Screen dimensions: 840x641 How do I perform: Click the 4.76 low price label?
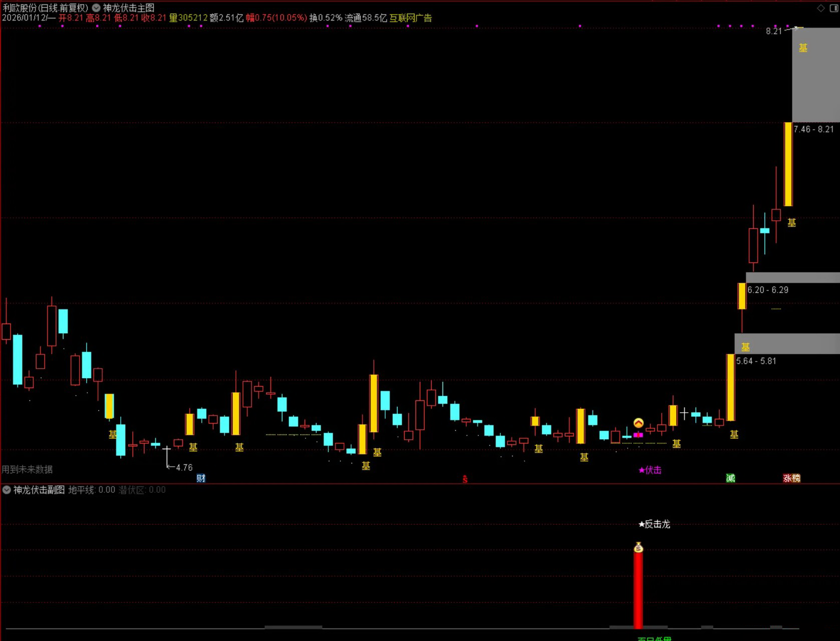184,468
